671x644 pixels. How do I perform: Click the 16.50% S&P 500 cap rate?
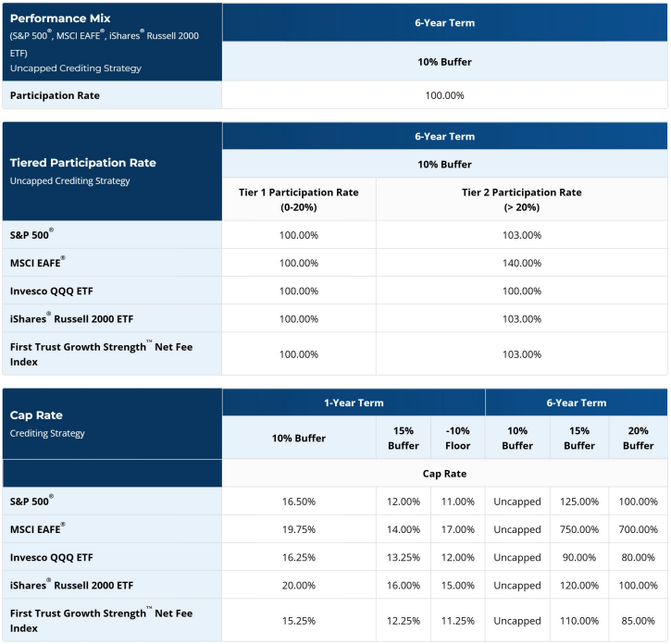pos(299,502)
